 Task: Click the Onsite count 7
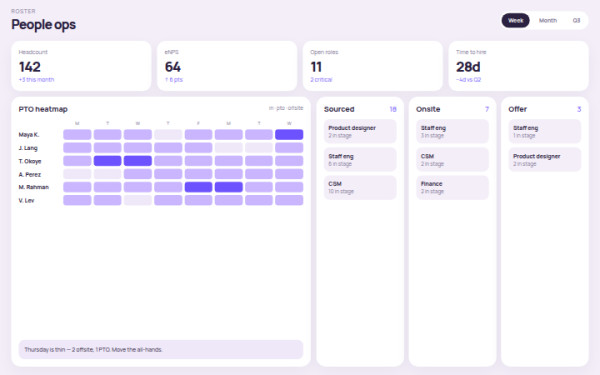[x=487, y=109]
